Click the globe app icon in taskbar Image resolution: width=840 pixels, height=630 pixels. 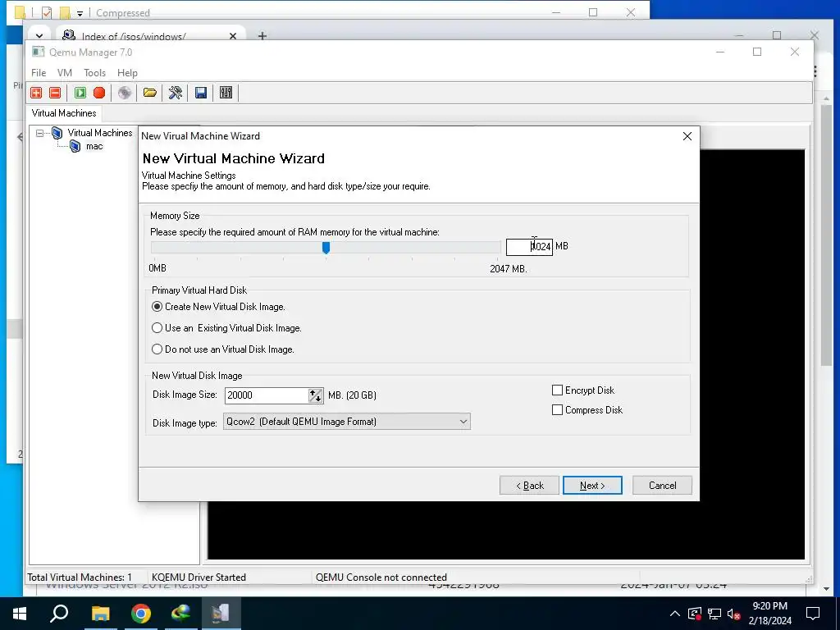point(180,614)
